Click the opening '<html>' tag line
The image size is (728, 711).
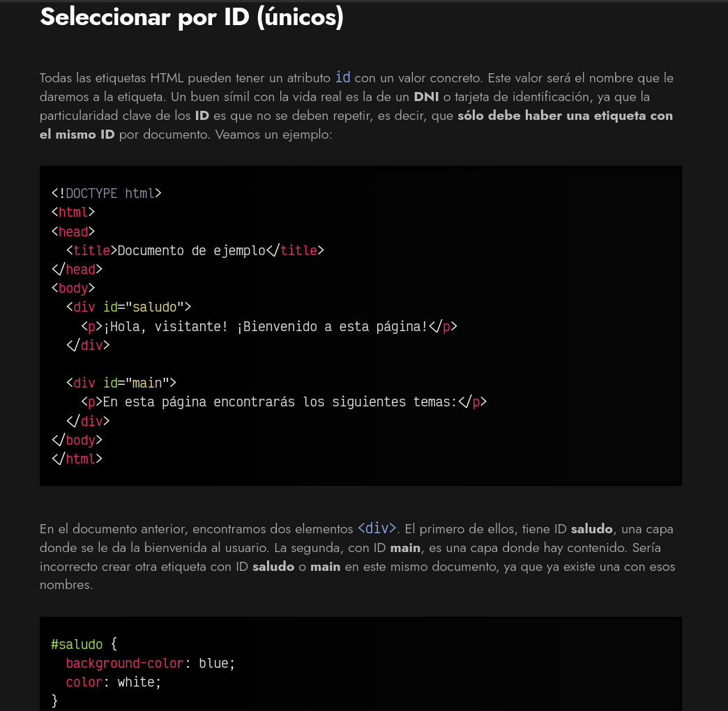pos(73,212)
